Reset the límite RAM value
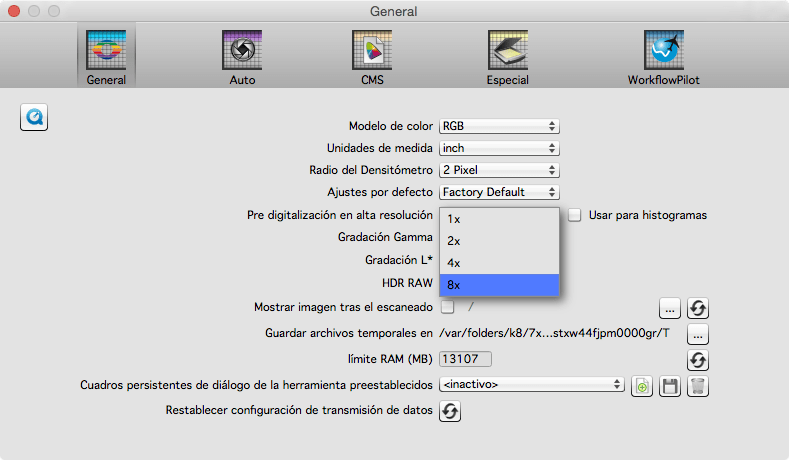Image resolution: width=789 pixels, height=460 pixels. 698,359
